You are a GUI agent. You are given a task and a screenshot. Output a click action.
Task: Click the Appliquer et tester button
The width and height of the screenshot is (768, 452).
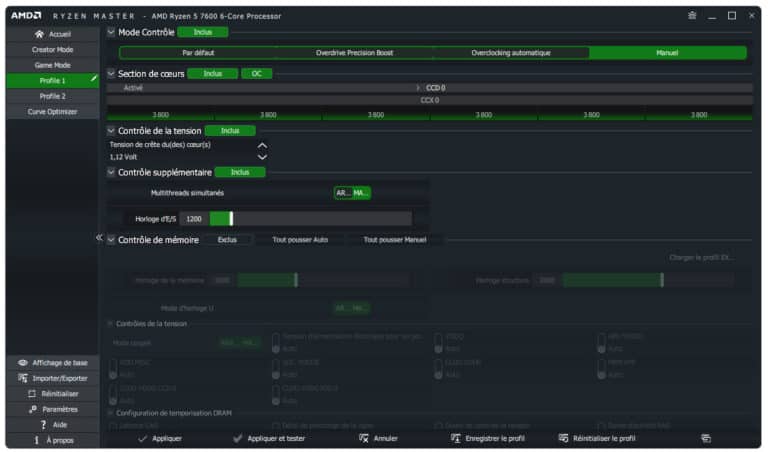[x=269, y=439]
